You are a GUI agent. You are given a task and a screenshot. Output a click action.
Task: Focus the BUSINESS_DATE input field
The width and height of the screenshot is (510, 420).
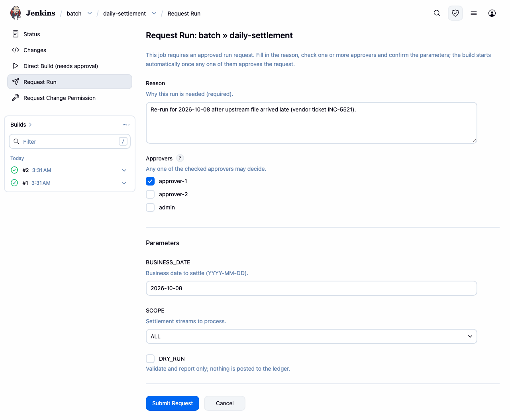click(x=312, y=288)
